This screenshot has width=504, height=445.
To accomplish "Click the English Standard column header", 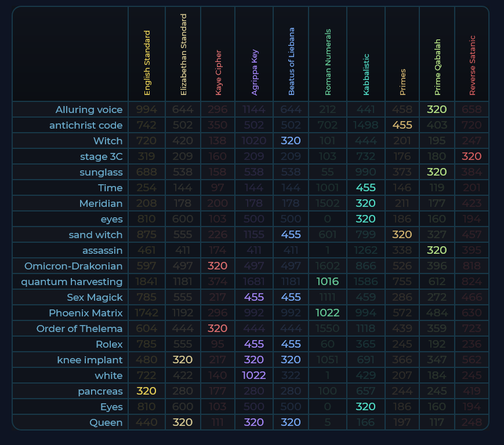I will point(147,63).
